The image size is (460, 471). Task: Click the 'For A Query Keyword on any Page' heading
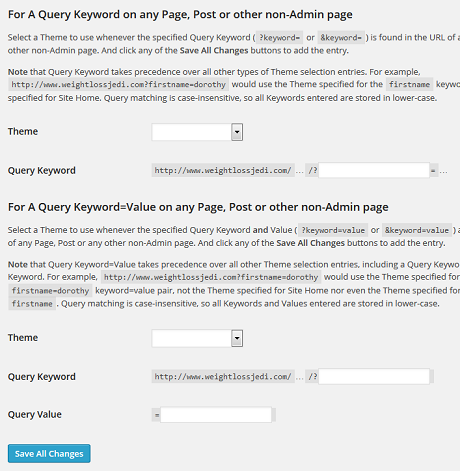pos(180,14)
